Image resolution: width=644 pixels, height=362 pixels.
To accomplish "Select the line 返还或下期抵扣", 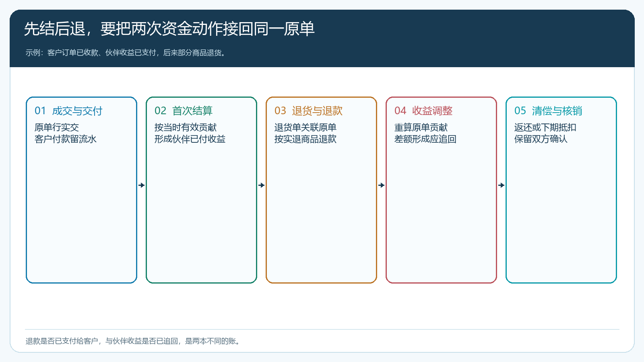I will [545, 128].
